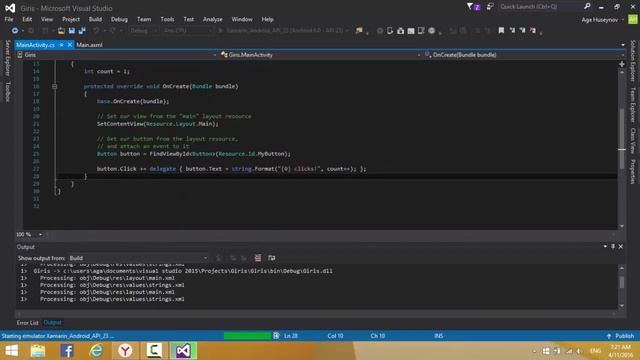Open the Server Explorer side tab
Image resolution: width=640 pixels, height=360 pixels.
7,58
